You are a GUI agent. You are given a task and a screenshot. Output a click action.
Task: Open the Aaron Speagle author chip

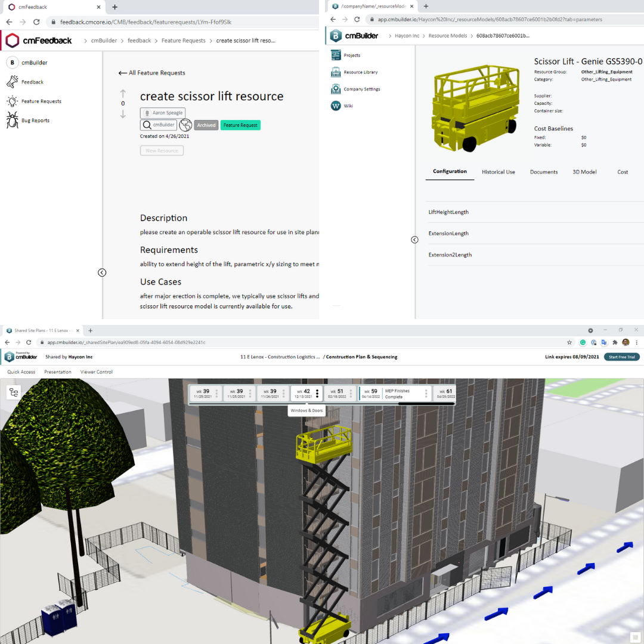click(163, 113)
